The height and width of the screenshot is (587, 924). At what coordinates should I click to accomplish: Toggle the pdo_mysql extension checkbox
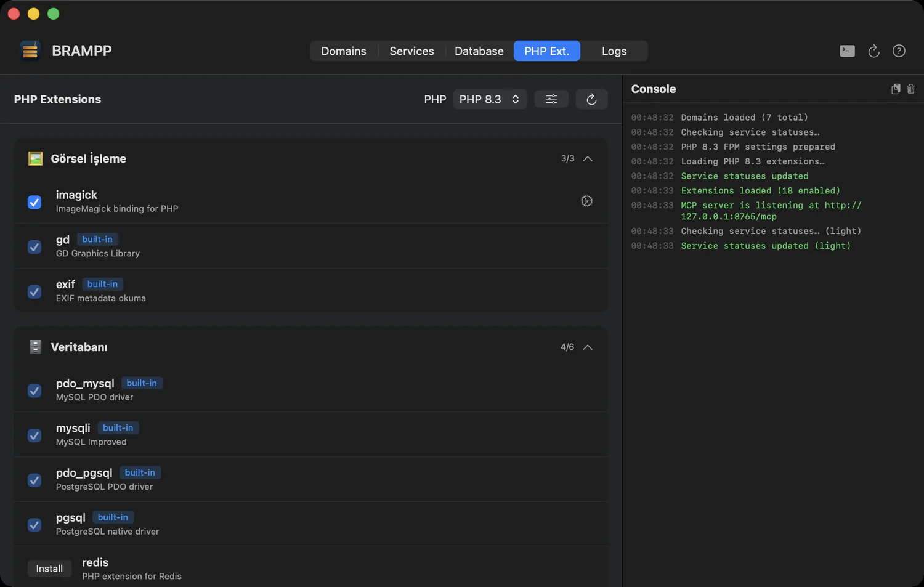pos(34,391)
